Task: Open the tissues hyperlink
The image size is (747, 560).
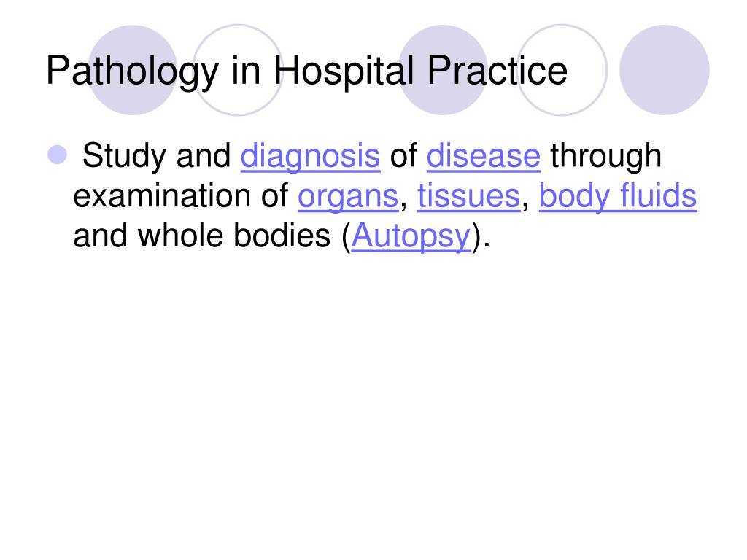Action: (469, 196)
